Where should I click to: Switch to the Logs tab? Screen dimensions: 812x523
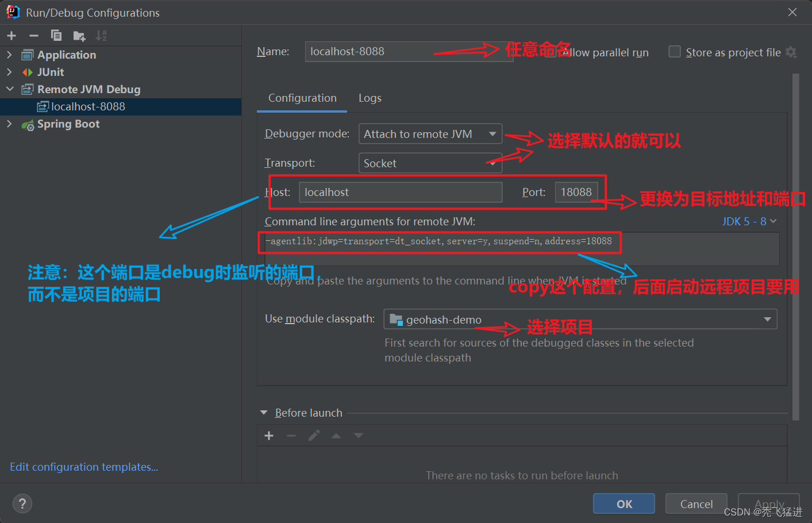coord(370,98)
